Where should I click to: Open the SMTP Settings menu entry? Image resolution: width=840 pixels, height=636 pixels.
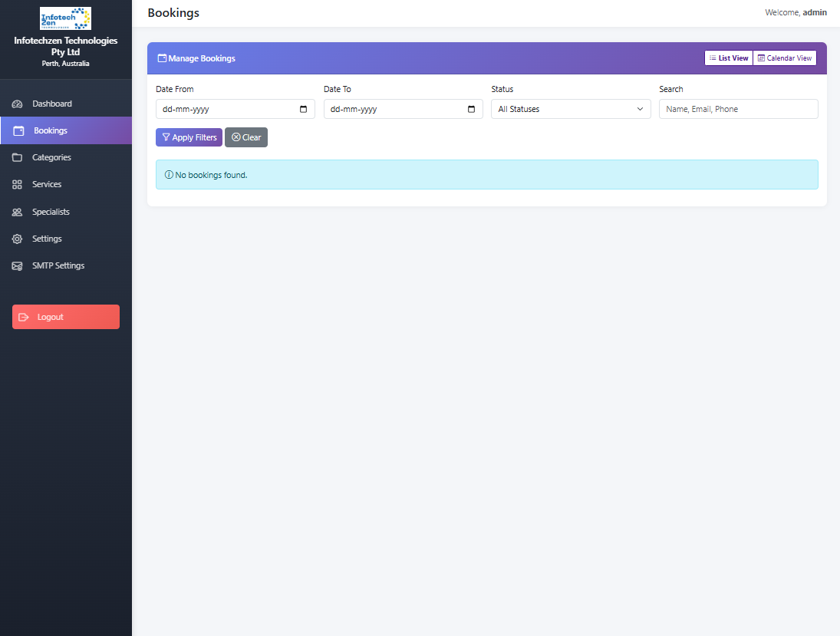(x=58, y=265)
